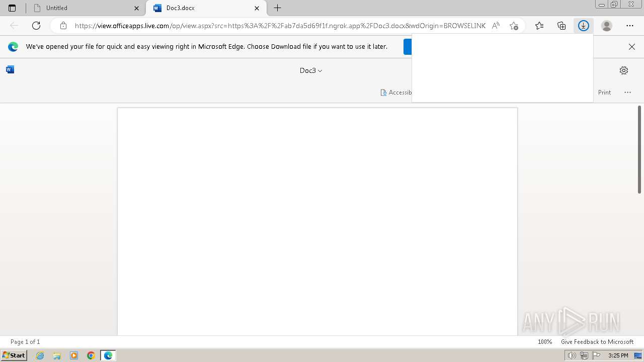Refresh the current page
Viewport: 644px width, 362px height.
tap(36, 26)
